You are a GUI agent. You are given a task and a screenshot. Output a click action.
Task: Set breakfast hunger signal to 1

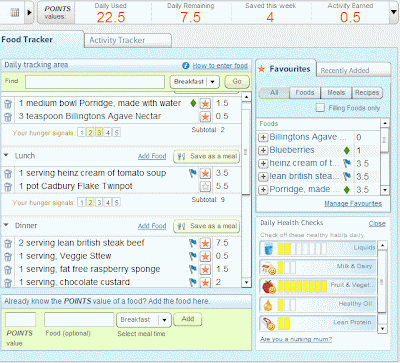[81, 133]
